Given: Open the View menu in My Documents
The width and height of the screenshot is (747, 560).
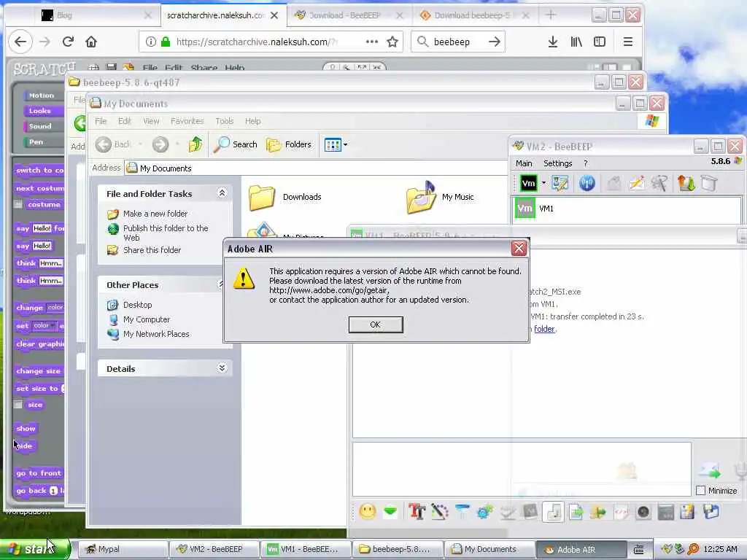Looking at the screenshot, I should pos(151,121).
